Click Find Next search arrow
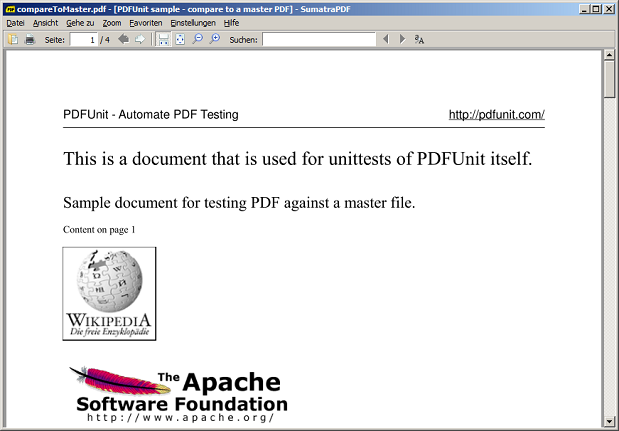The width and height of the screenshot is (619, 431). 402,39
